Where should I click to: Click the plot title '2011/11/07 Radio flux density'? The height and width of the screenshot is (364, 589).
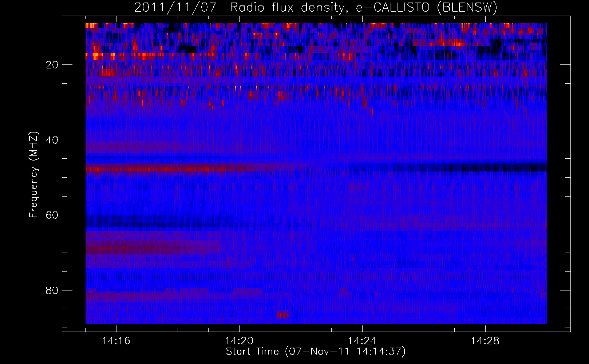(315, 7)
